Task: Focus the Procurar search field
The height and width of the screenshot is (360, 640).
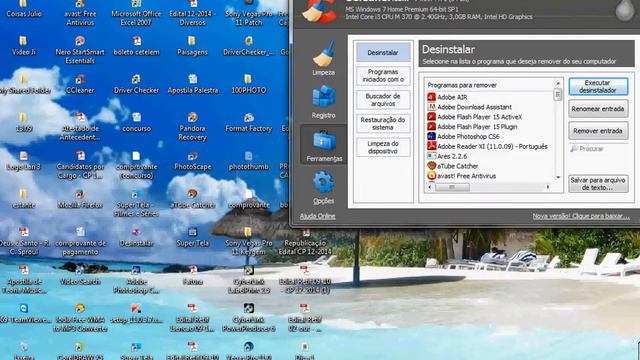Action: point(598,149)
